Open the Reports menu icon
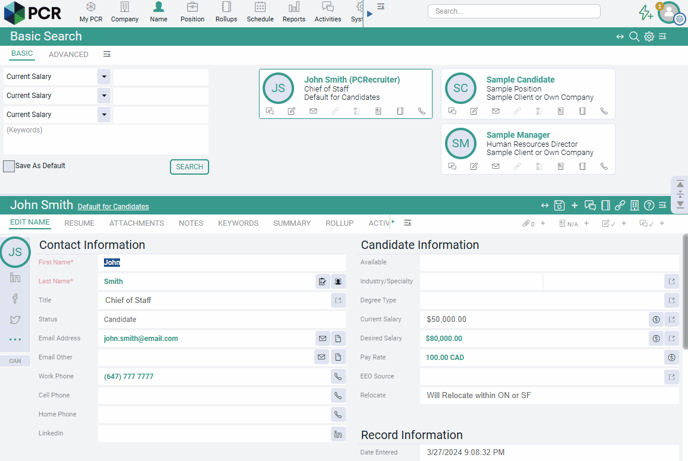Viewport: 688px width, 461px height. 293,8
